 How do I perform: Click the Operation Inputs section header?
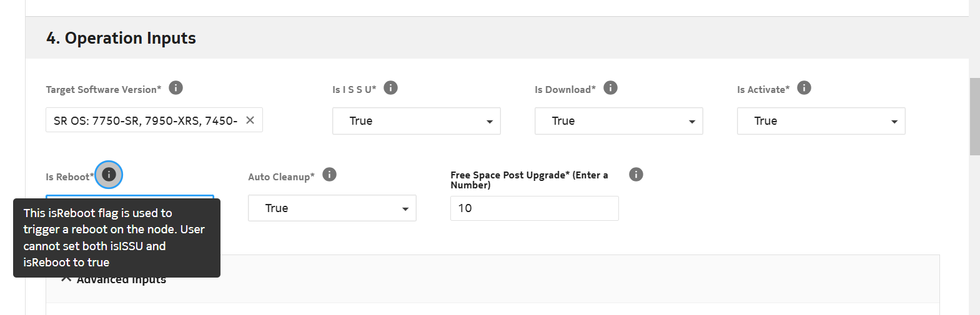pyautogui.click(x=121, y=38)
